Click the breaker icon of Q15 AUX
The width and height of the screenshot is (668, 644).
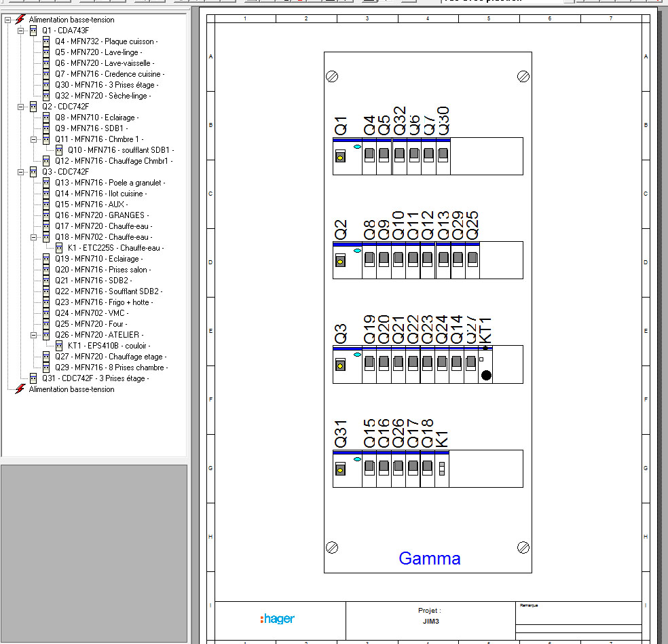coord(46,204)
